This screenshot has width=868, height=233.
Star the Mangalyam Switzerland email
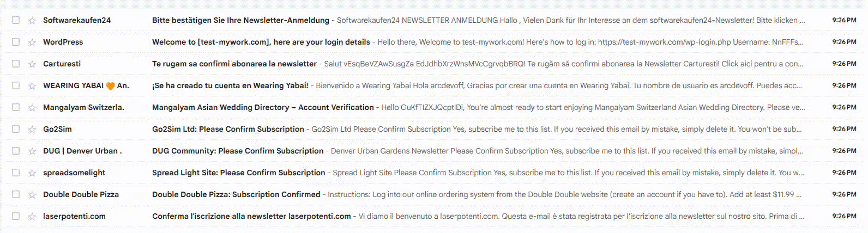point(32,107)
